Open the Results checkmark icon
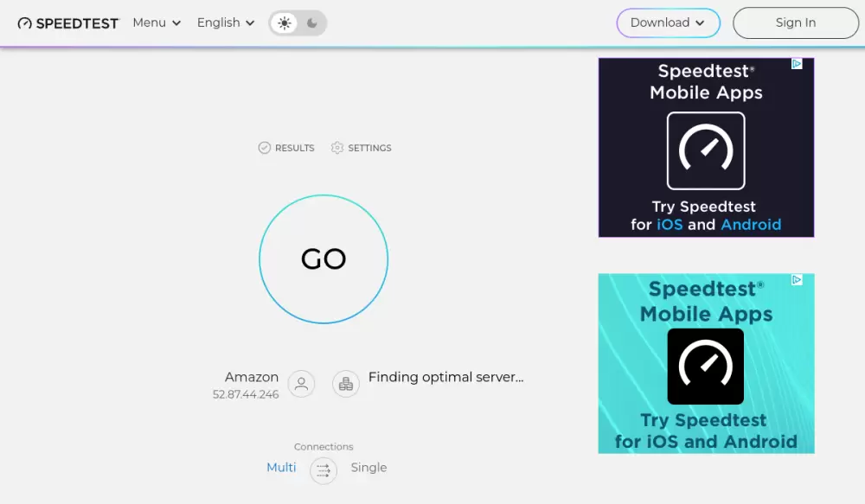The image size is (865, 504). [264, 148]
